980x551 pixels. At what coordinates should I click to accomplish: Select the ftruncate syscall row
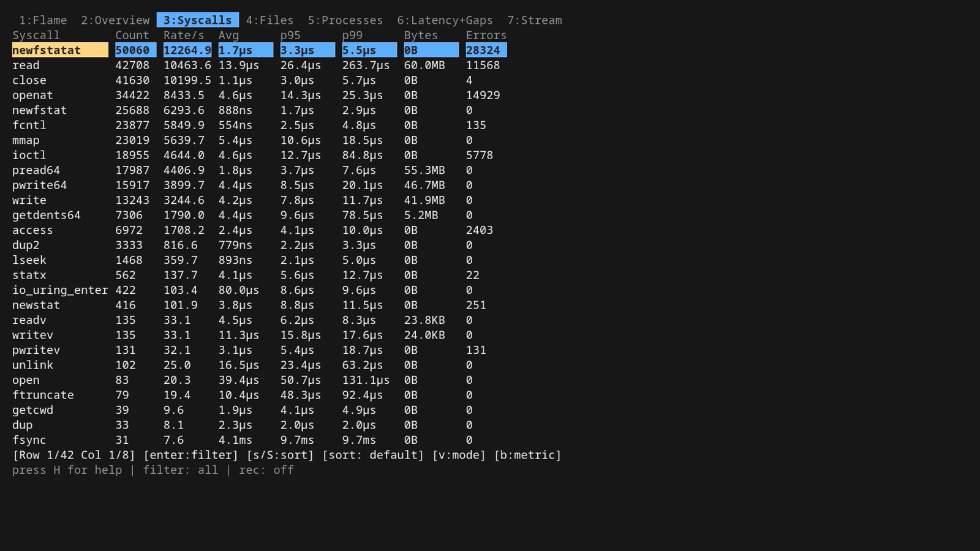pos(260,395)
